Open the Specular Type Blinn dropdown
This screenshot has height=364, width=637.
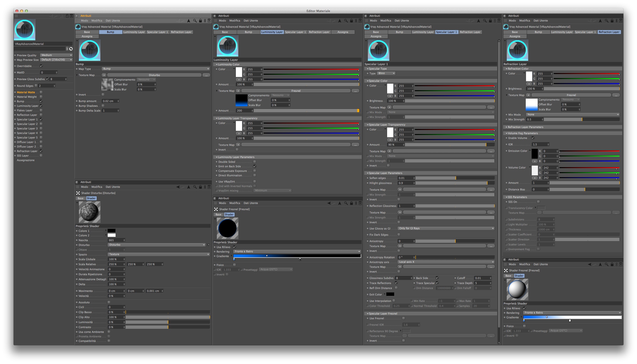[x=386, y=74]
